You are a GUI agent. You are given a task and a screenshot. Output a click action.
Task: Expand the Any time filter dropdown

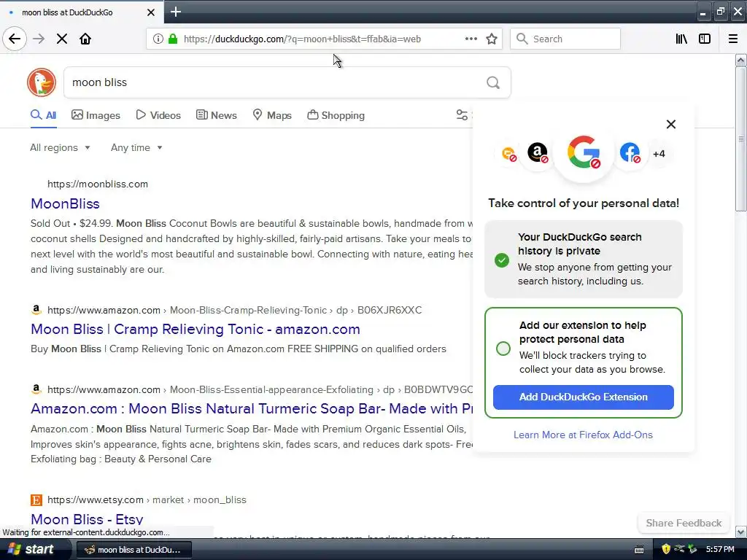pyautogui.click(x=136, y=147)
